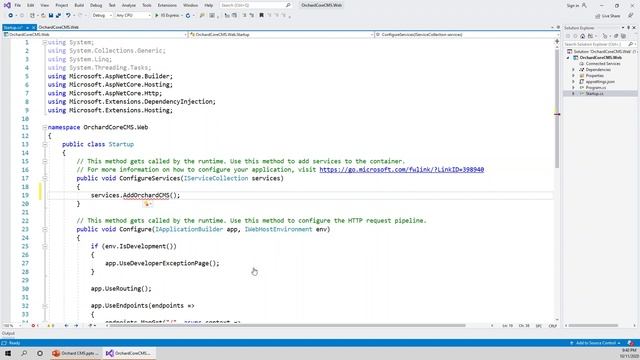Collapse the namespace OrchardCoreCMS.Web block
Screen dimensions: 640x360
pyautogui.click(x=45, y=127)
